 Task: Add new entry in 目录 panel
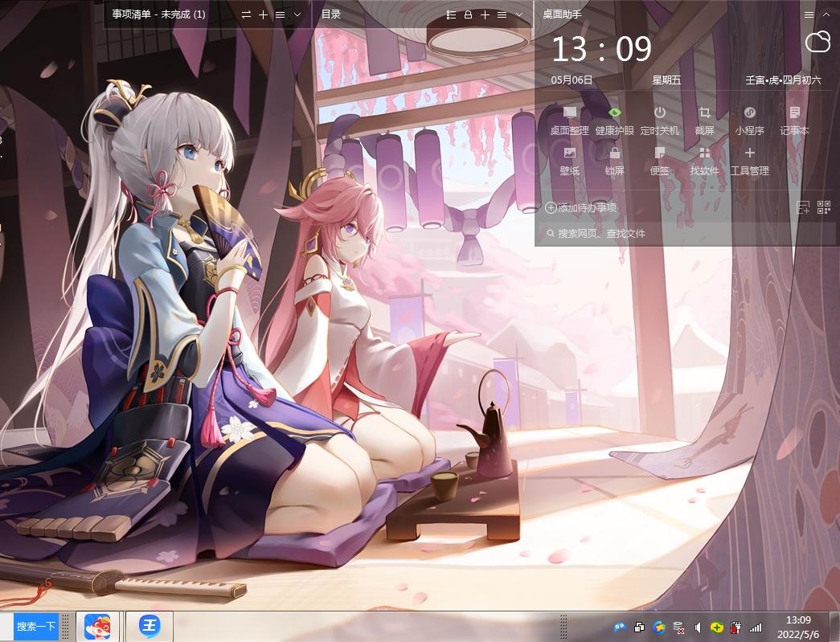485,15
